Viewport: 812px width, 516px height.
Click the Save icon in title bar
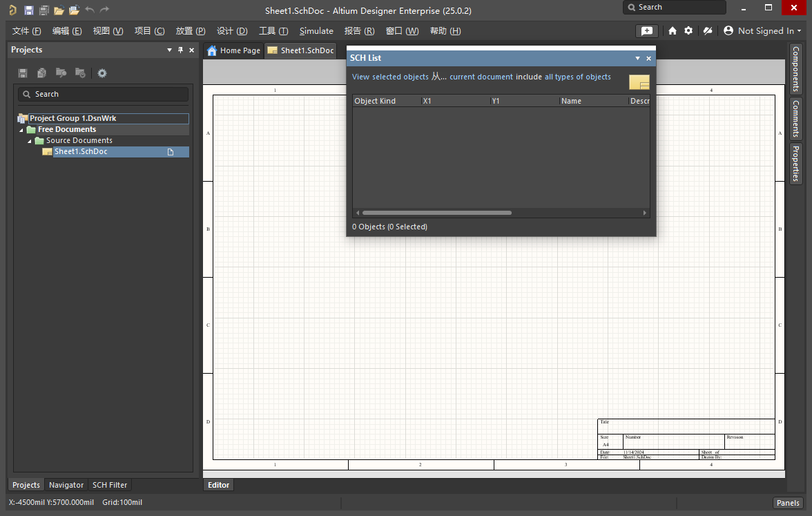(x=29, y=10)
